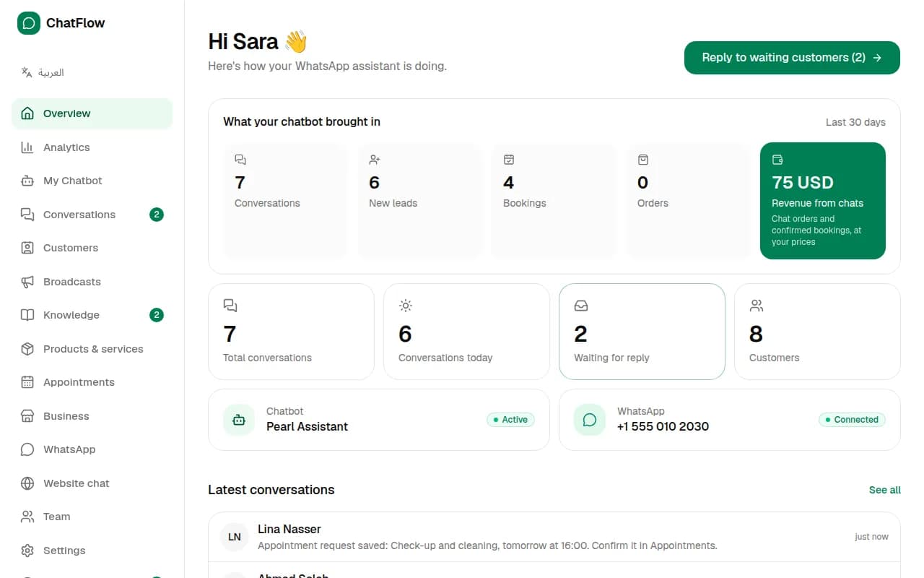
Task: Click the New leads person-plus icon
Action: click(375, 160)
